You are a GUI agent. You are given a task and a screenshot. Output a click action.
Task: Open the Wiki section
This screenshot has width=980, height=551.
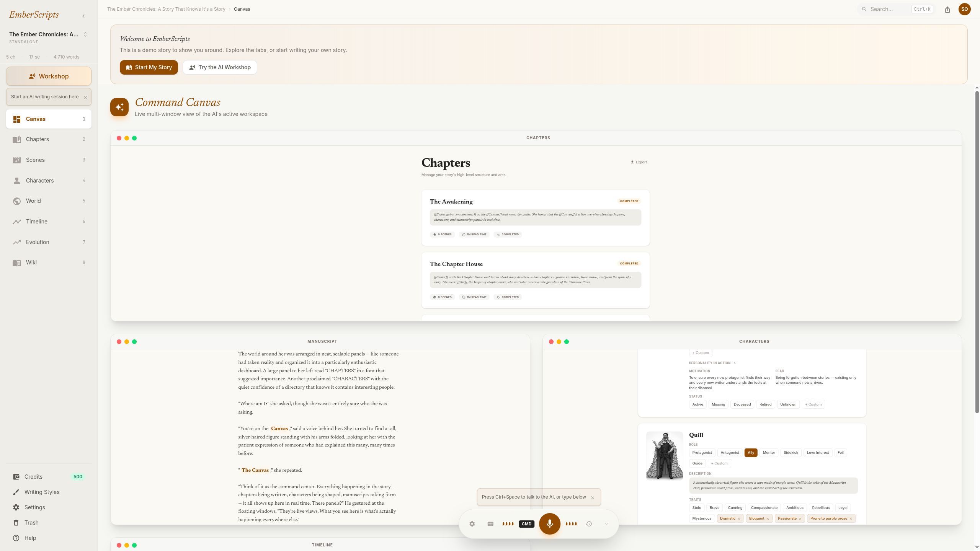pyautogui.click(x=49, y=262)
